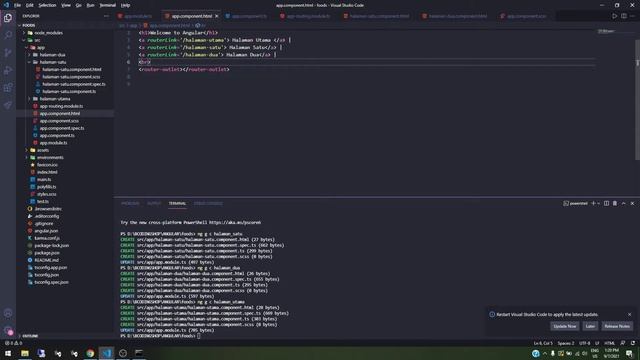The height and width of the screenshot is (360, 640).
Task: Click the Update Now button
Action: (x=565, y=326)
